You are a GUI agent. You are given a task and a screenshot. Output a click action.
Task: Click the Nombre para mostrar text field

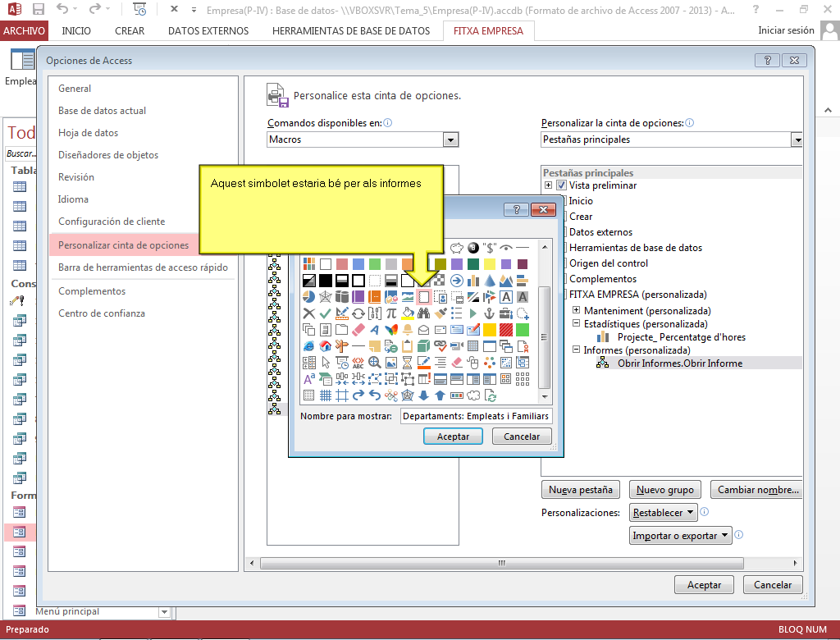tap(476, 416)
